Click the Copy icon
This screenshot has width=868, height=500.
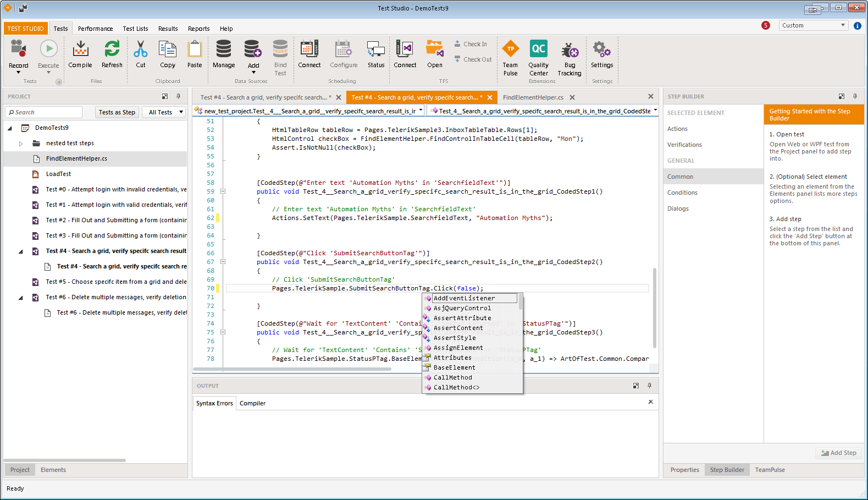pyautogui.click(x=168, y=49)
